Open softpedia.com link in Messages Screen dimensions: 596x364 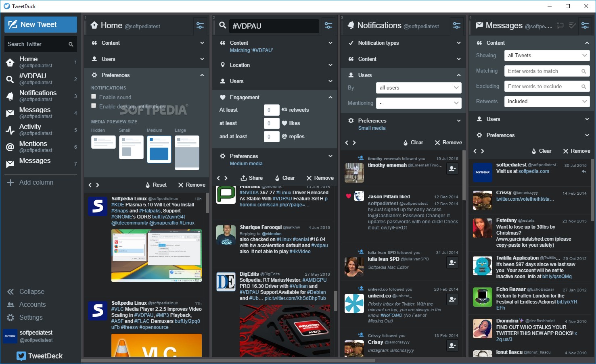click(x=533, y=171)
